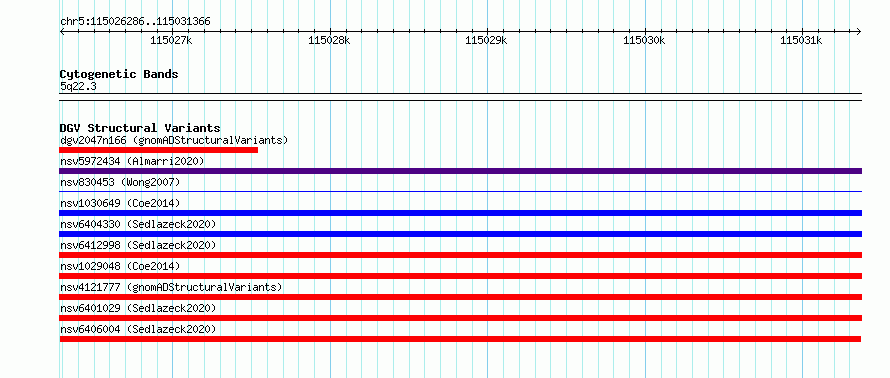Open nsv6401029 (Sedlazeck2020) label
890x378 pixels.
tap(138, 308)
